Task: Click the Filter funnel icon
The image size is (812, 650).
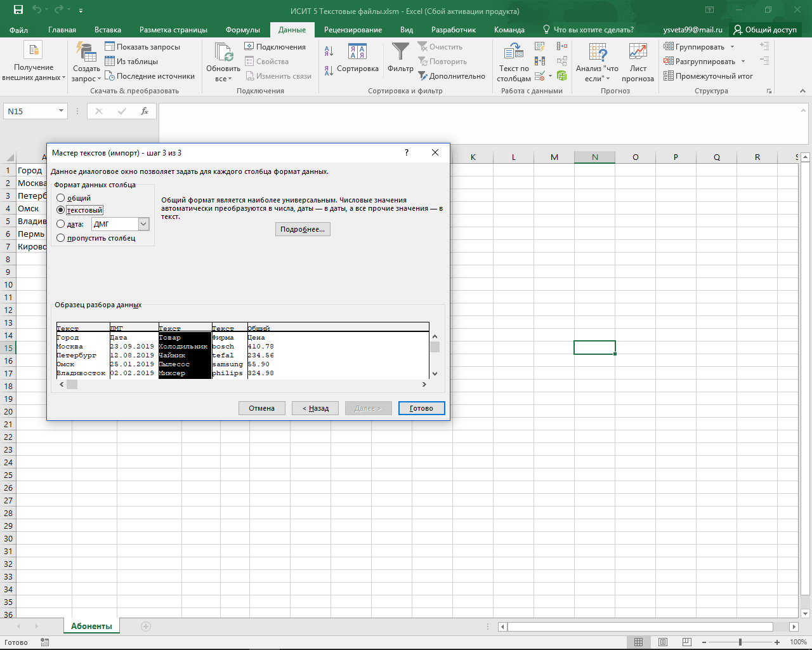Action: click(400, 51)
